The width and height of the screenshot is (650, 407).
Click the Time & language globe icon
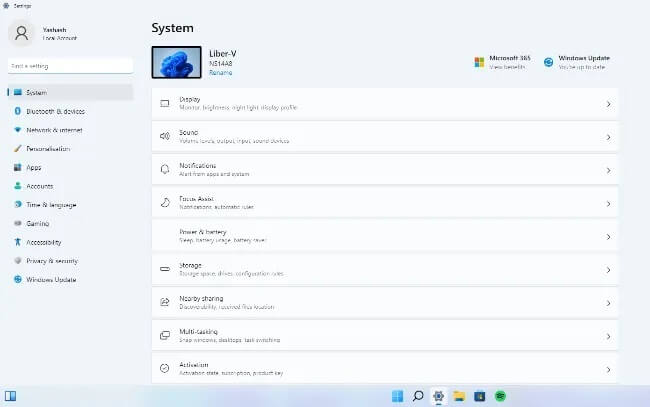[x=17, y=204]
